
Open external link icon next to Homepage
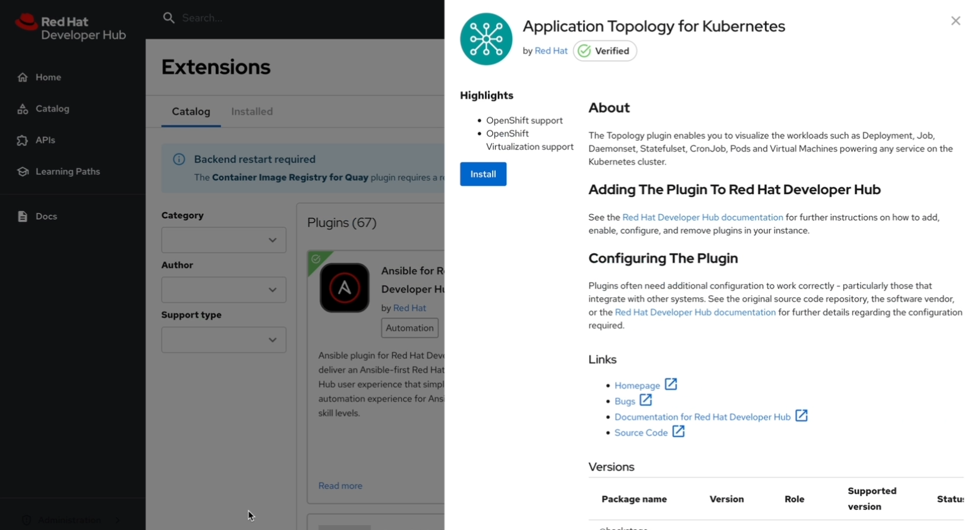pos(670,384)
